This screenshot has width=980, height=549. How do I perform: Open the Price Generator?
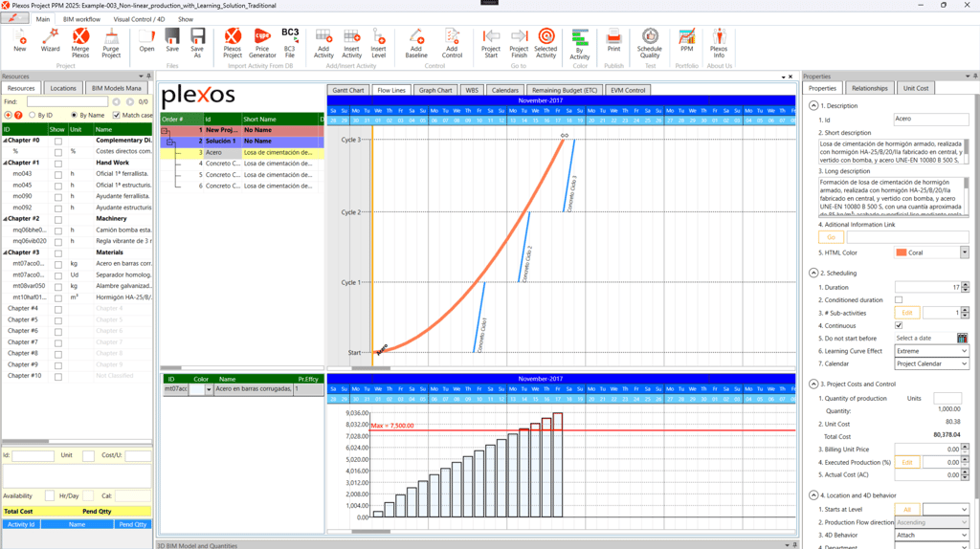(262, 43)
